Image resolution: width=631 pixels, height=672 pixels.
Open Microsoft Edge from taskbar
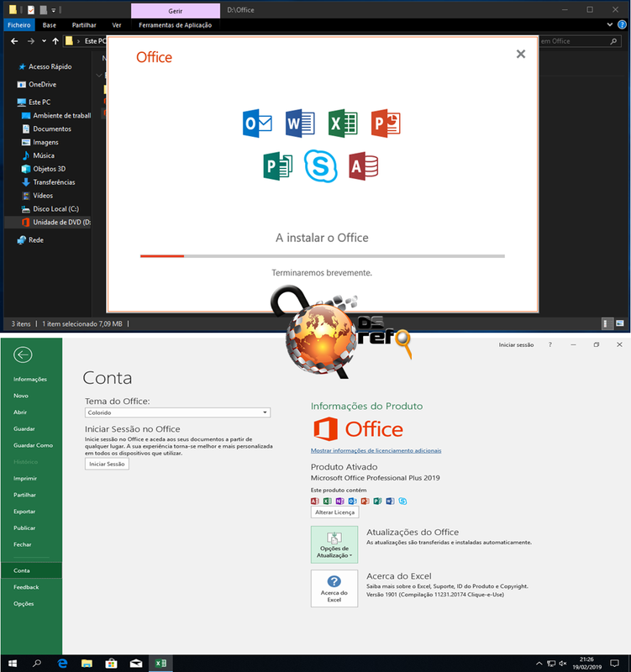coord(62,663)
